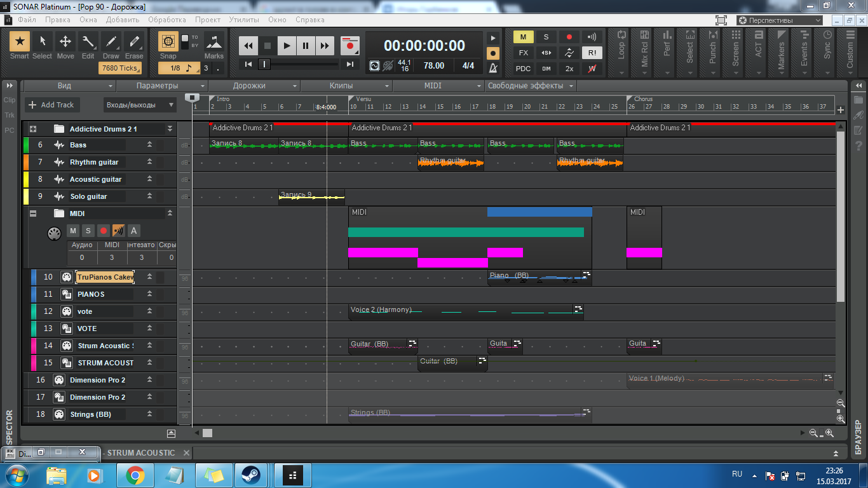Choose the Select tool arrow
The height and width of the screenshot is (488, 868).
pos(43,43)
